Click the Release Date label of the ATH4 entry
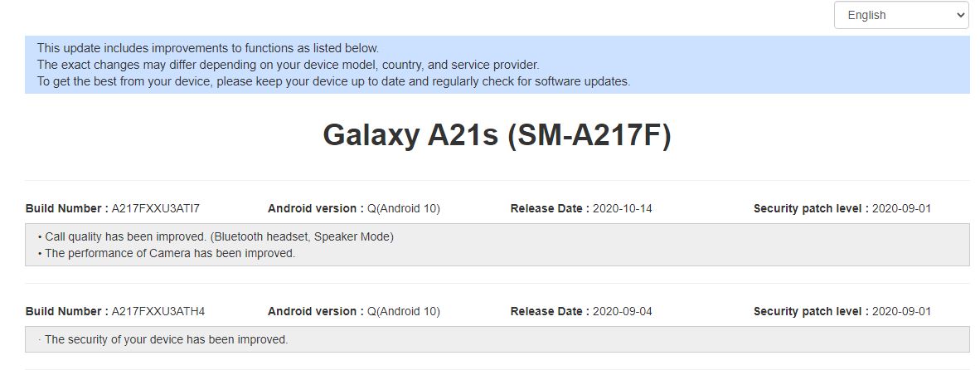The width and height of the screenshot is (980, 370). [550, 311]
